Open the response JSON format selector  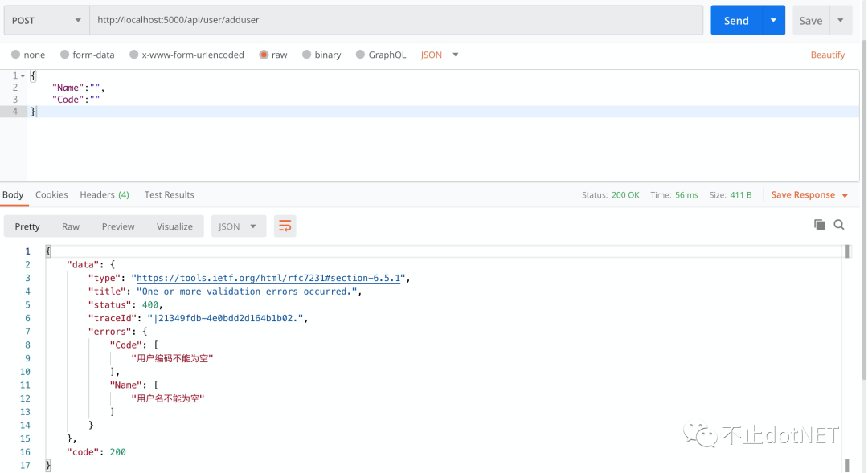tap(238, 226)
